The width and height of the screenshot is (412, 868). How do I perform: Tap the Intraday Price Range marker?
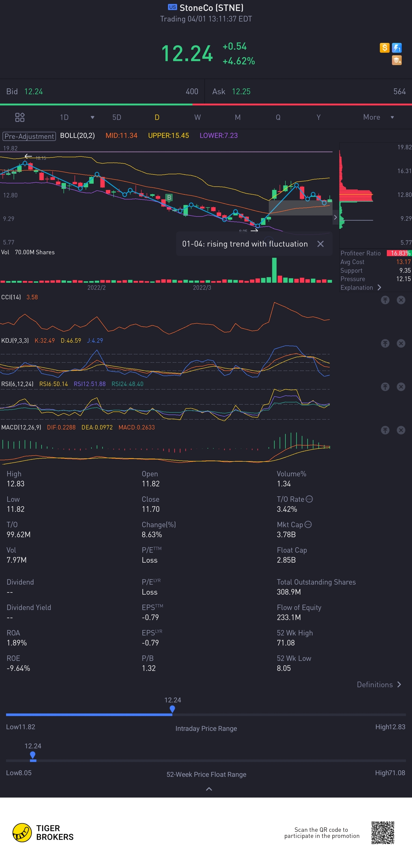click(x=172, y=709)
